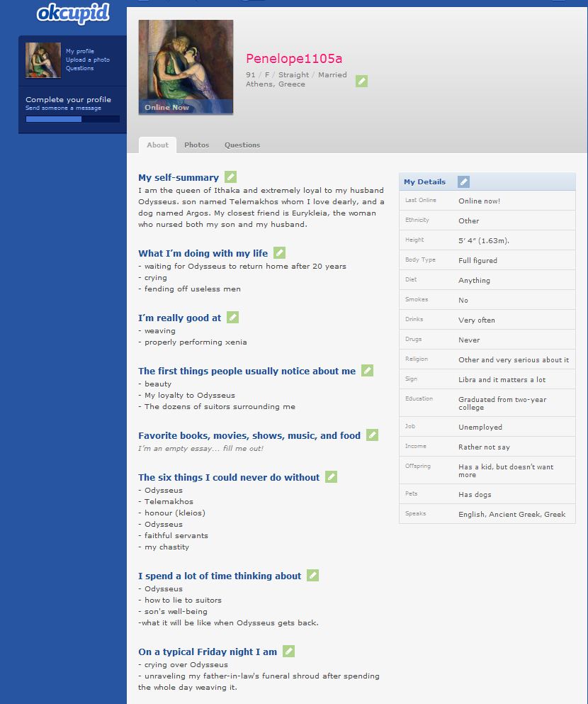
Task: Click Upload a photo link
Action: coord(88,60)
